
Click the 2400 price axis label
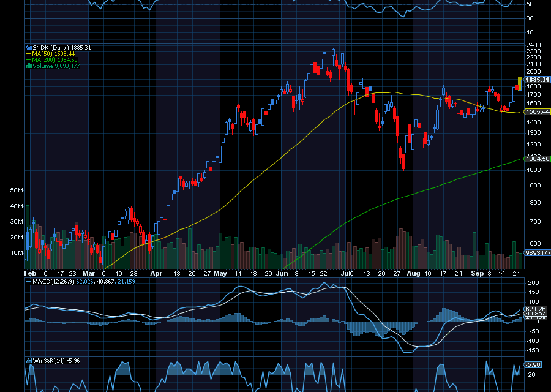tap(533, 45)
